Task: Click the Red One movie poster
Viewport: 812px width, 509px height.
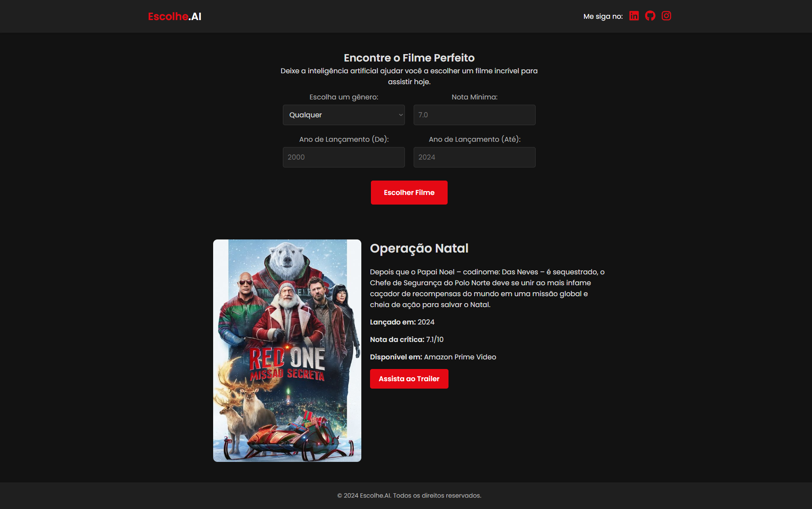Action: 287,351
